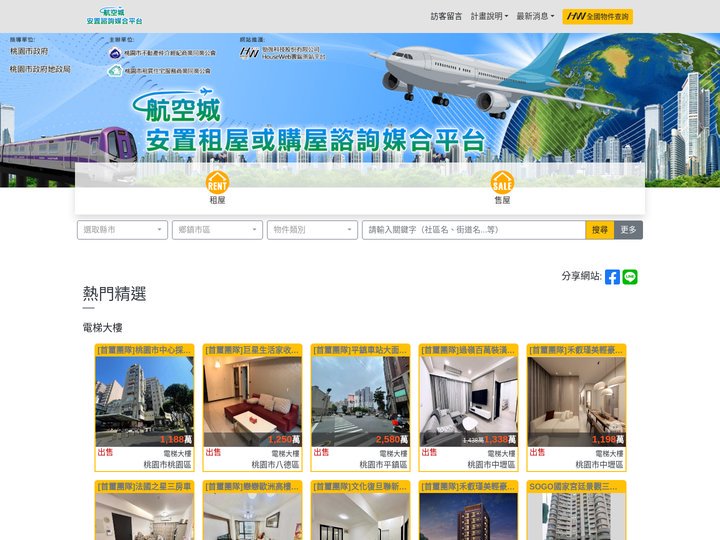Open the 桃園市政府 link in banner
720x540 pixels.
point(29,51)
